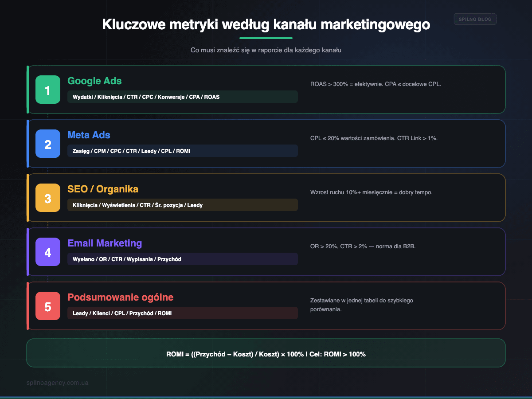Click the Google Ads metrics strip starting 'Wydatki'
Screen dimensions: 532x399
click(x=183, y=97)
